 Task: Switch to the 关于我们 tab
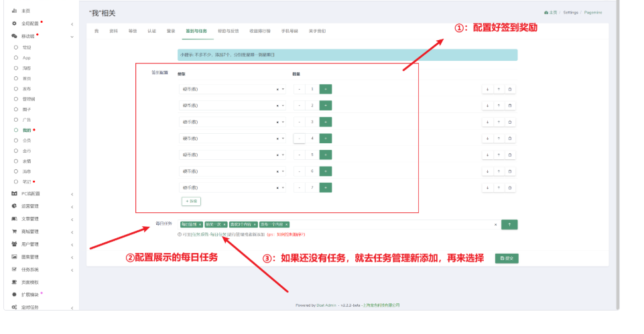click(317, 31)
